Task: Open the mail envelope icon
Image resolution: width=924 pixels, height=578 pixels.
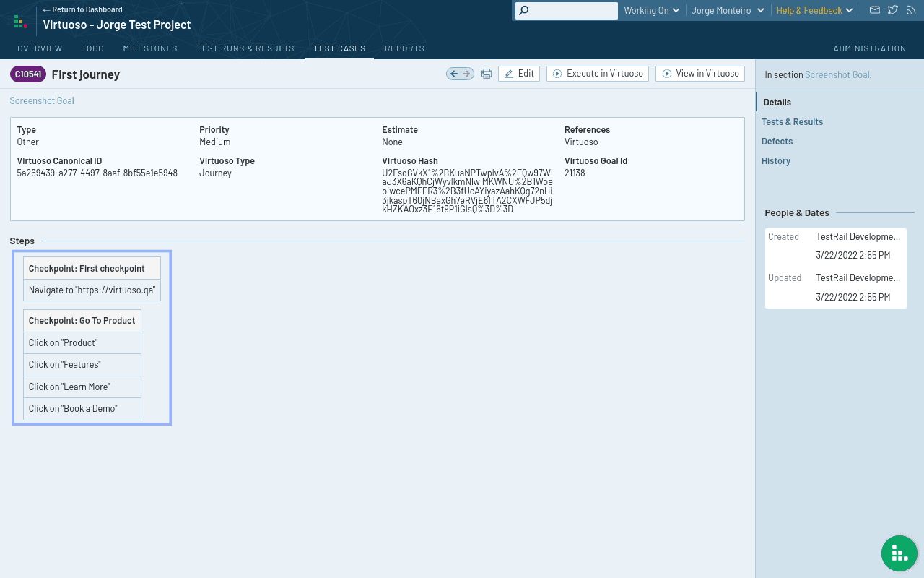Action: click(874, 10)
